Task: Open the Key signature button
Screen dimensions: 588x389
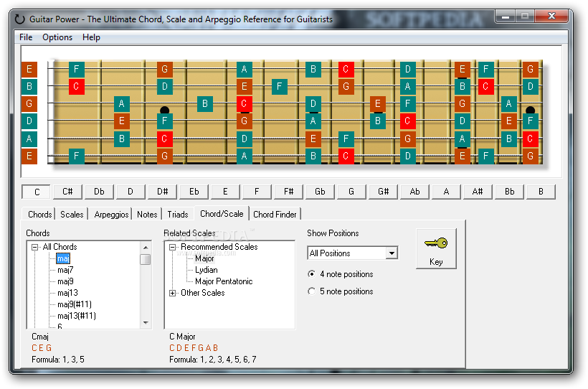Action: click(436, 248)
